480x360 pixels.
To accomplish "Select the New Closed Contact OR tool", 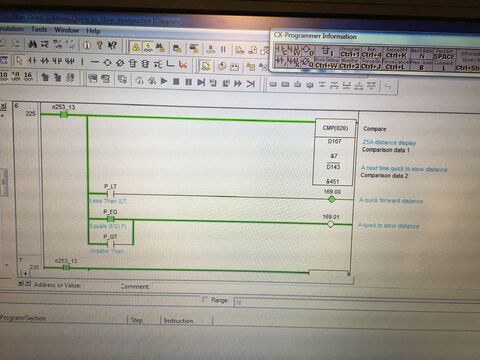I will 69,61.
